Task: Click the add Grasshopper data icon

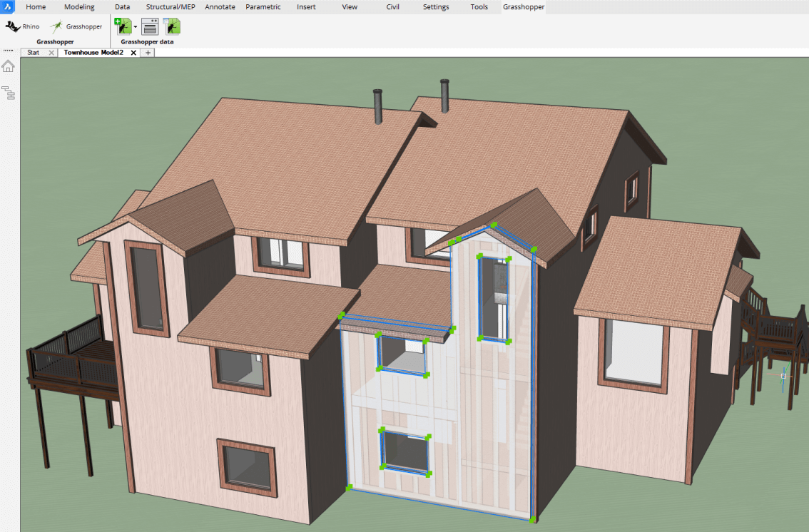Action: click(x=123, y=26)
